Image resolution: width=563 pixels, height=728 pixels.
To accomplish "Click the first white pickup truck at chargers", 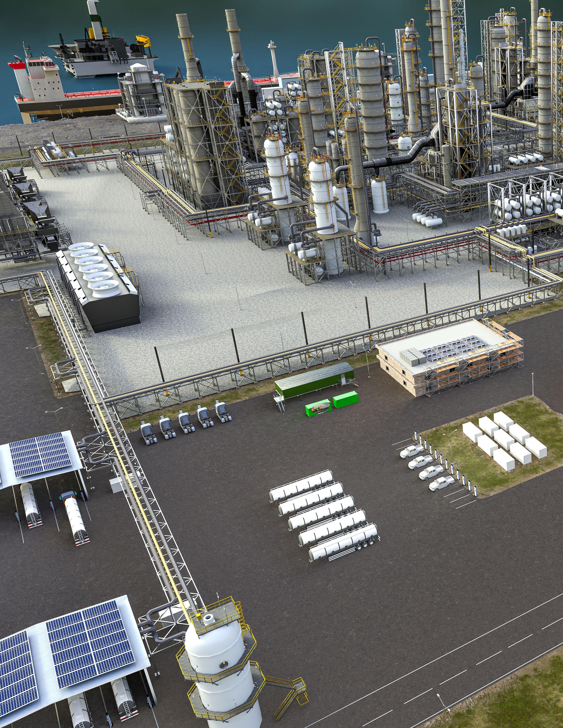I will click(x=412, y=451).
